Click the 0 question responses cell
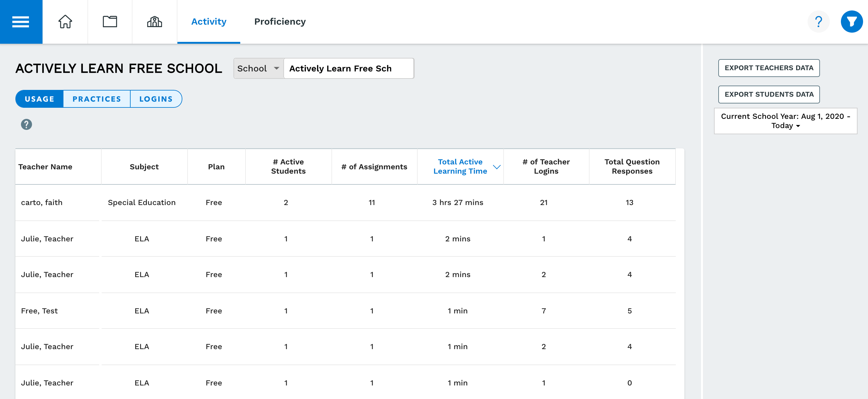The image size is (868, 399). point(630,383)
